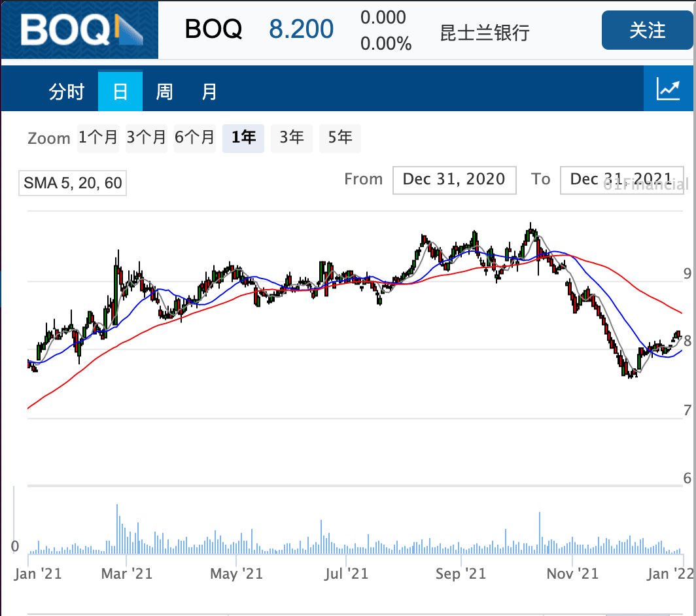Click the From date field
Screen dimensions: 696x616
tap(454, 180)
